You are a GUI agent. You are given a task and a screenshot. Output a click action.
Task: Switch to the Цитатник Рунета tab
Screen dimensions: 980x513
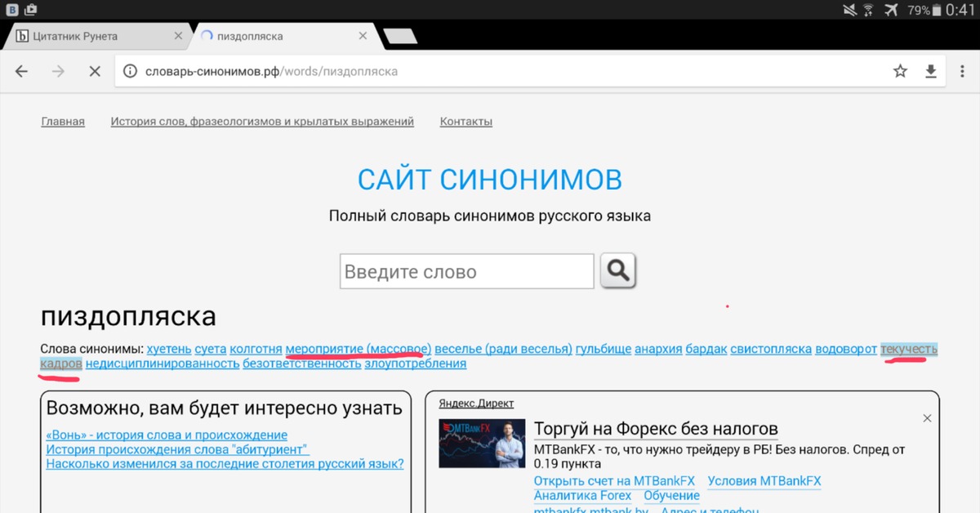point(82,36)
